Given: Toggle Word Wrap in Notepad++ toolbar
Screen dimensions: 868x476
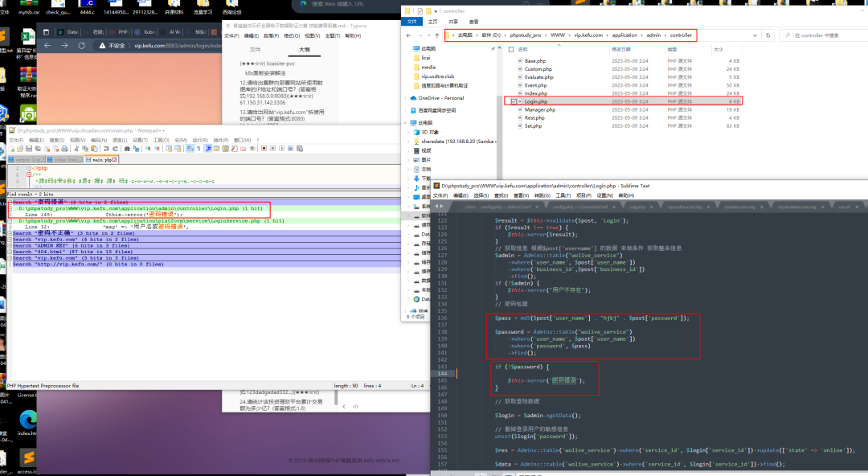Looking at the screenshot, I should pyautogui.click(x=190, y=149).
